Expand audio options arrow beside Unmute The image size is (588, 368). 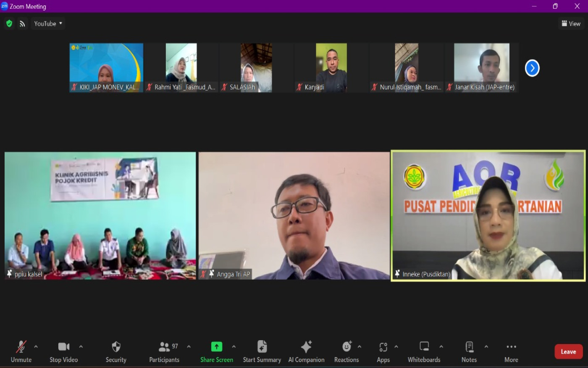[x=36, y=347]
